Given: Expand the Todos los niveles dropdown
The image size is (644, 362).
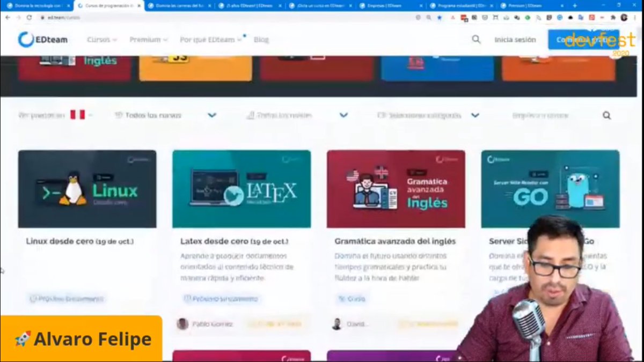Looking at the screenshot, I should 297,115.
